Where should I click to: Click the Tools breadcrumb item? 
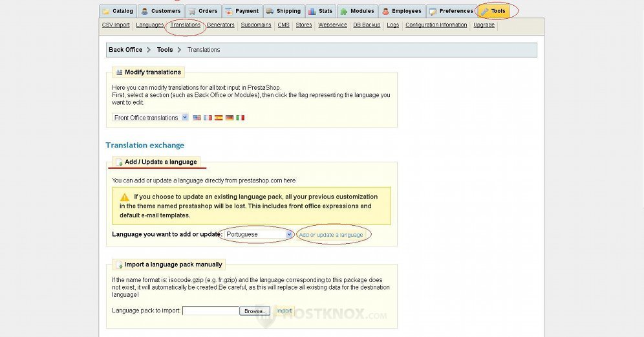point(165,50)
